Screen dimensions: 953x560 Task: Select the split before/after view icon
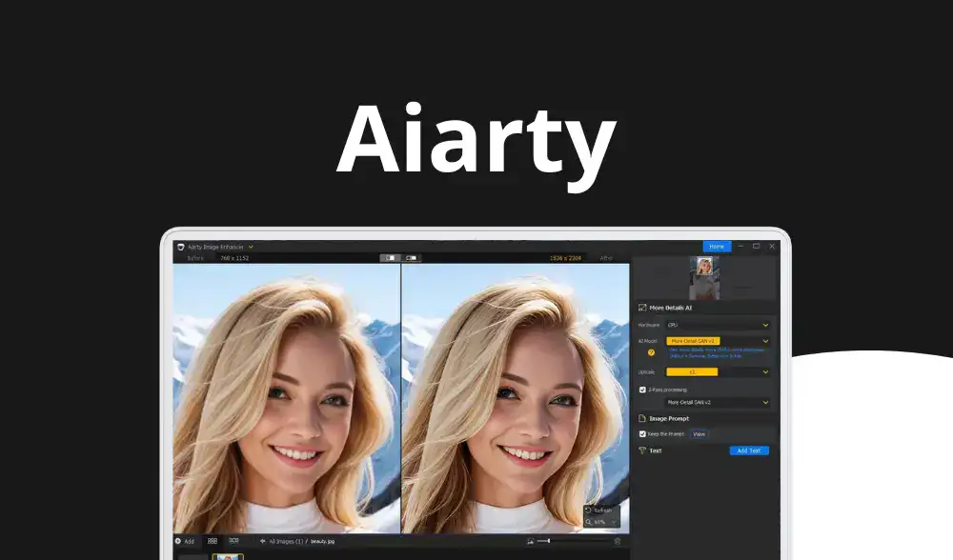pos(390,258)
